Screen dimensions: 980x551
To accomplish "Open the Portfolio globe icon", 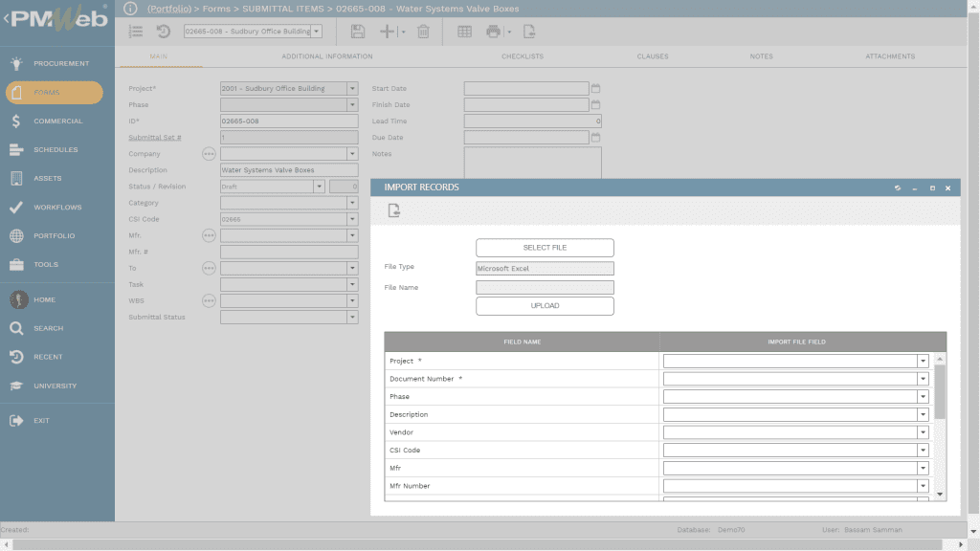I will (17, 235).
